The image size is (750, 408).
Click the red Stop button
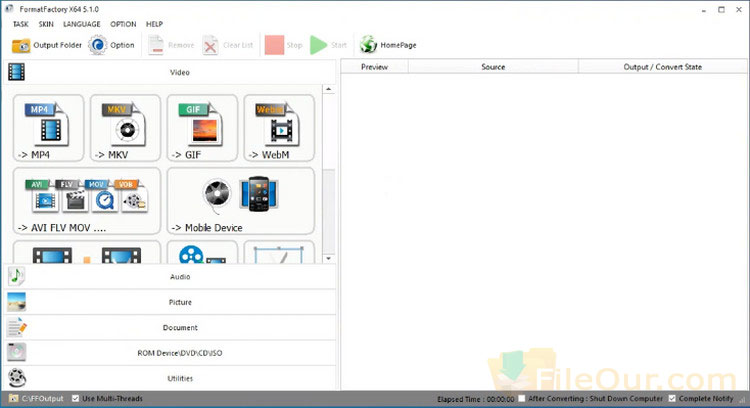[x=274, y=45]
